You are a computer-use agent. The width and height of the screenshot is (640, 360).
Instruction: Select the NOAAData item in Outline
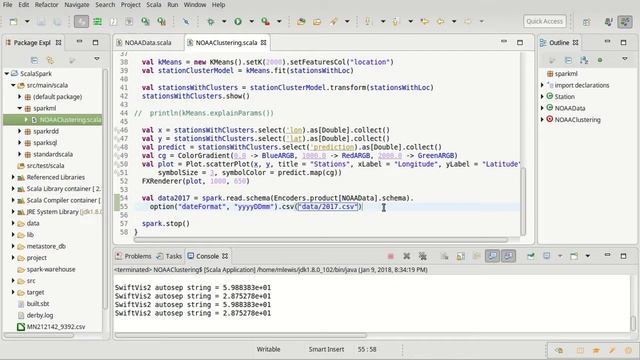(570, 108)
